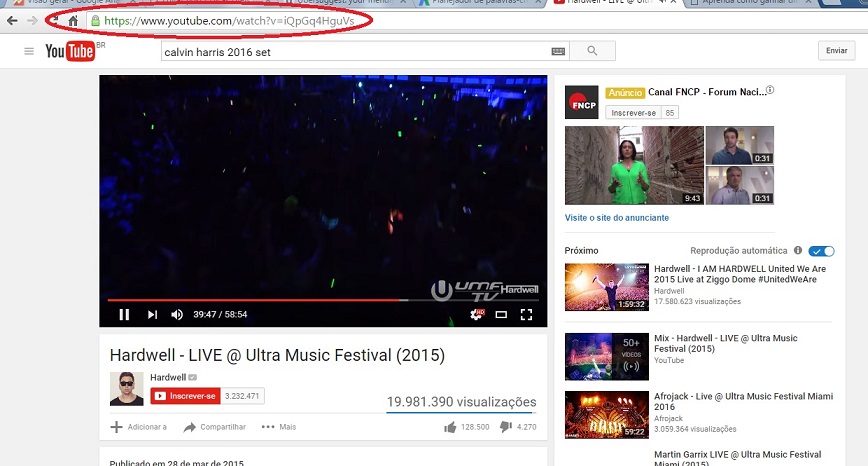
Task: Open the Mix Hardwell 50+ videos thumbnail
Action: click(x=607, y=356)
